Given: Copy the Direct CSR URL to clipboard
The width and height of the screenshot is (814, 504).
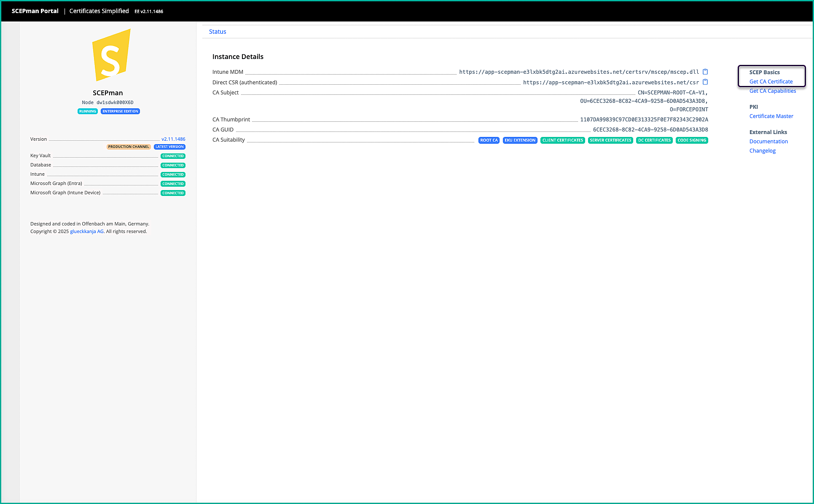Looking at the screenshot, I should (x=705, y=82).
